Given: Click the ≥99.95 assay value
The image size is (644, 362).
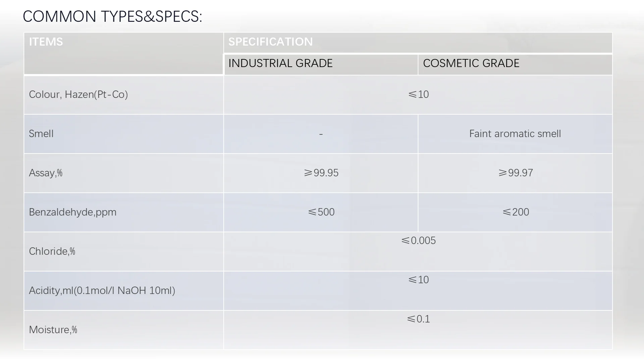Looking at the screenshot, I should [x=321, y=173].
